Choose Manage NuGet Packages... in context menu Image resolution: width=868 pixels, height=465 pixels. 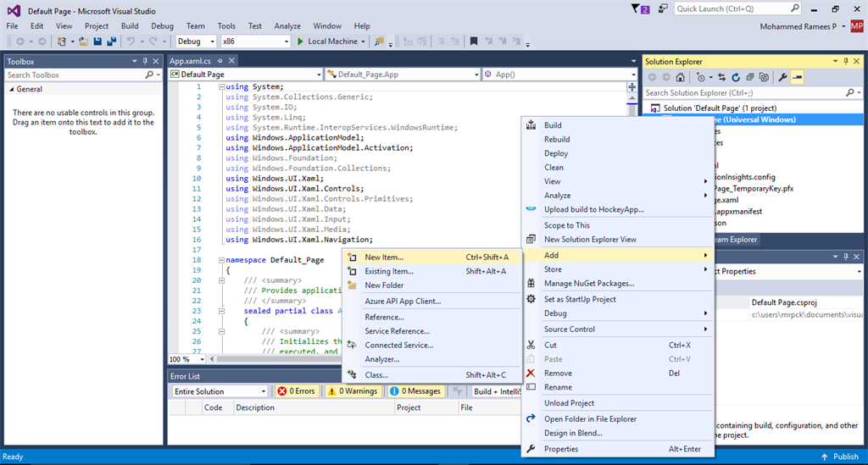[x=588, y=284]
